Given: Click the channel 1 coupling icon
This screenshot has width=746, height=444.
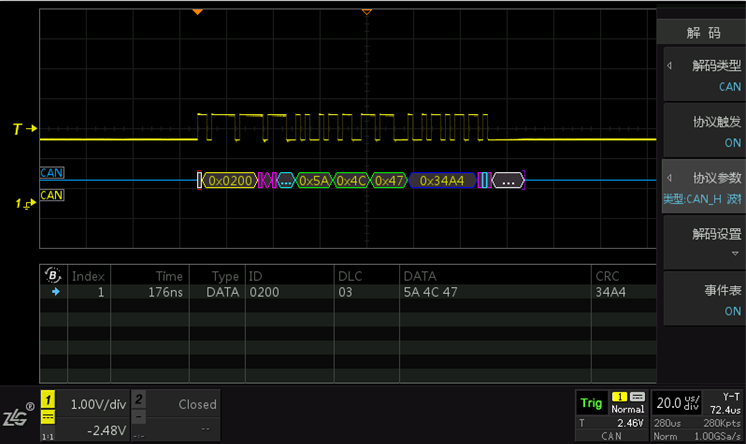Looking at the screenshot, I should point(48,417).
